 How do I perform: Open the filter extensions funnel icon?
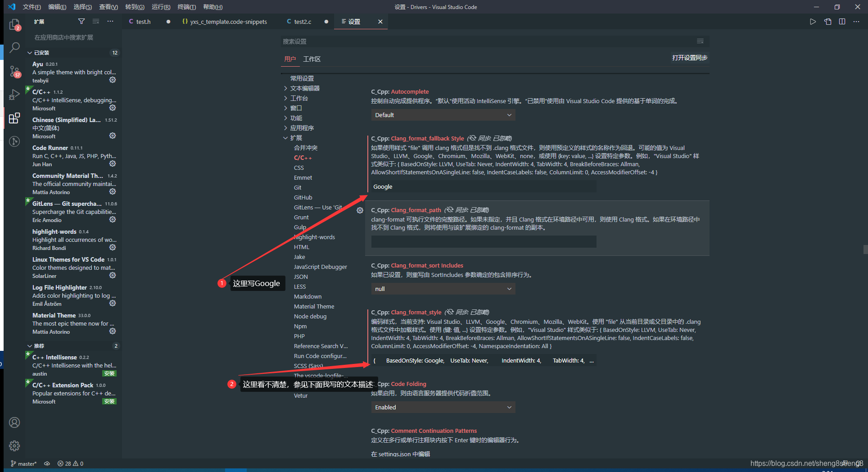(x=81, y=21)
